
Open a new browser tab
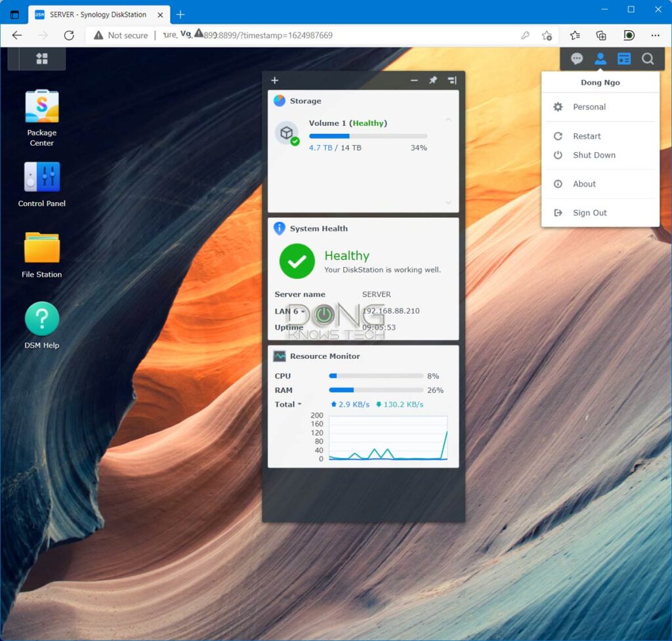(180, 14)
